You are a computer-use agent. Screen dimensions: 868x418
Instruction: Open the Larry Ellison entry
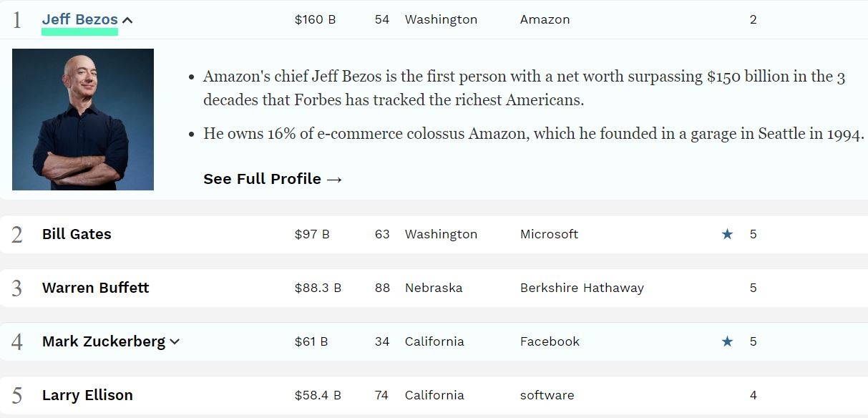tap(87, 395)
